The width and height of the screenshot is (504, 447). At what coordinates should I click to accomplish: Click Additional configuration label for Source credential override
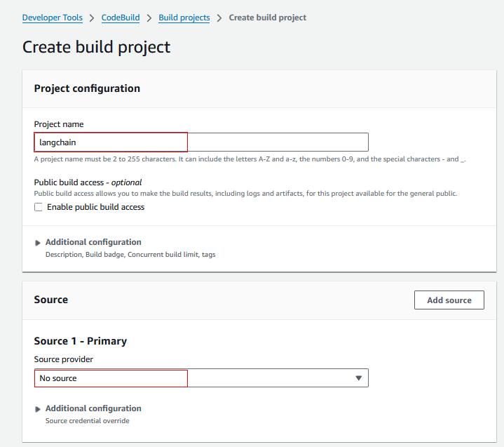[x=93, y=408]
